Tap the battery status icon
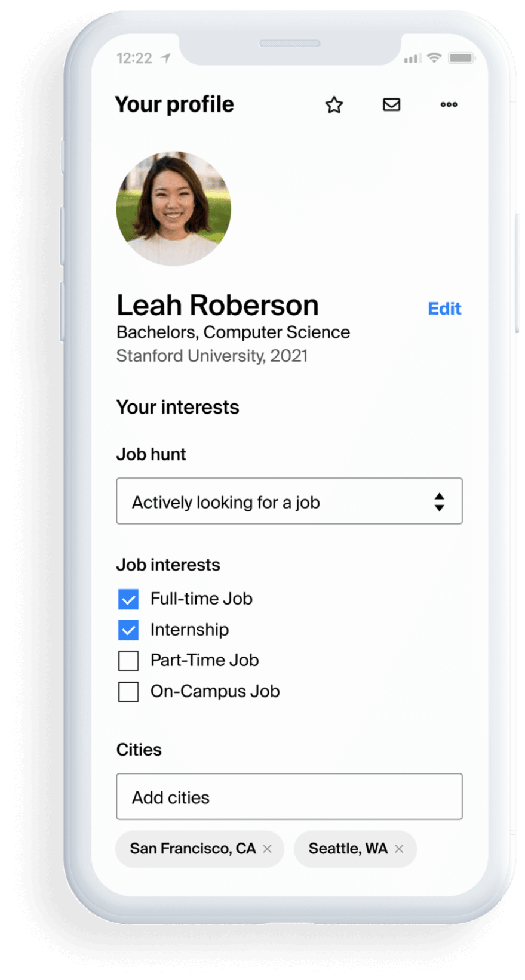Image resolution: width=525 pixels, height=980 pixels. click(461, 58)
